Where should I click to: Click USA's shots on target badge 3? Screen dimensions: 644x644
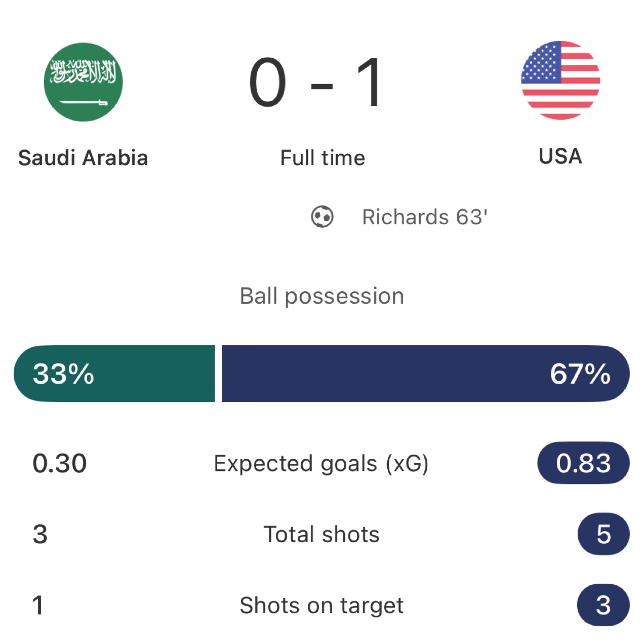603,605
